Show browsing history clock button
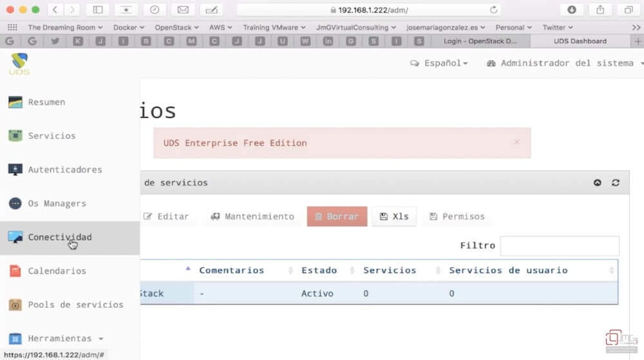Viewport: 644px width, 360px height. point(155,10)
